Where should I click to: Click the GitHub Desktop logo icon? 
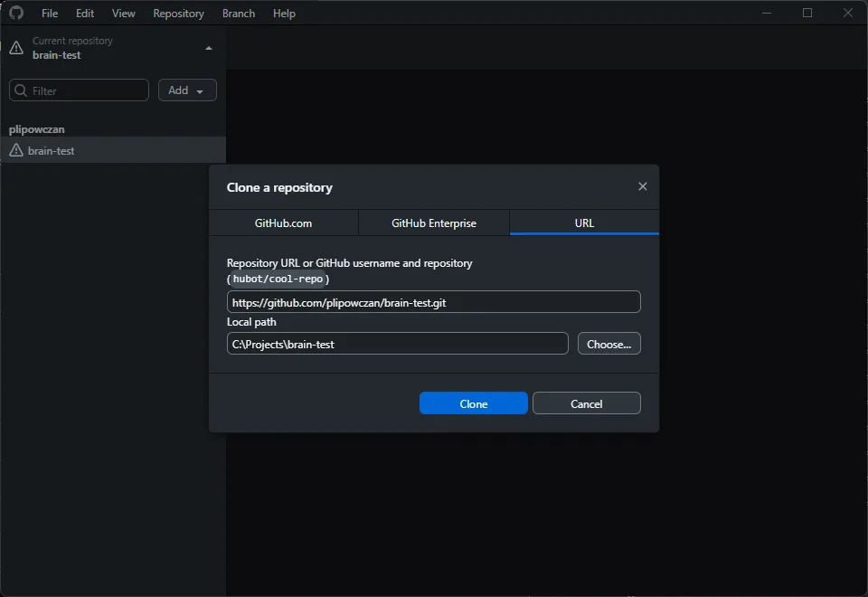(x=16, y=13)
